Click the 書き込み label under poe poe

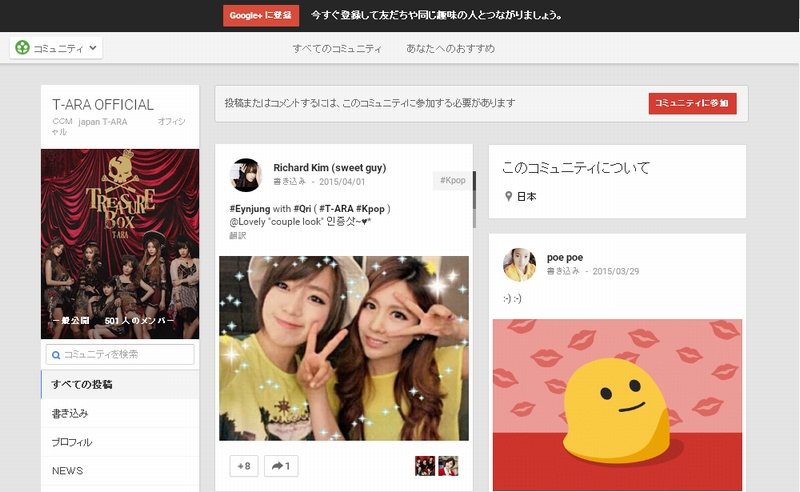point(563,272)
